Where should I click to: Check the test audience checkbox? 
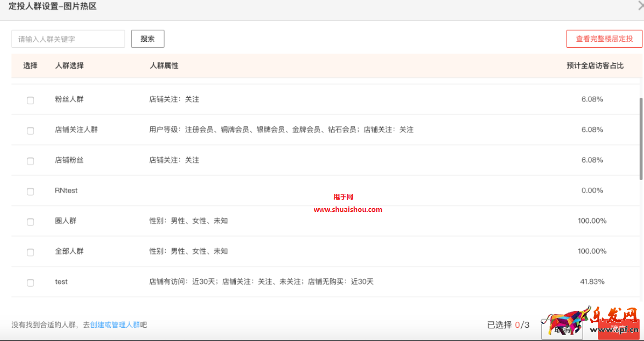click(30, 282)
